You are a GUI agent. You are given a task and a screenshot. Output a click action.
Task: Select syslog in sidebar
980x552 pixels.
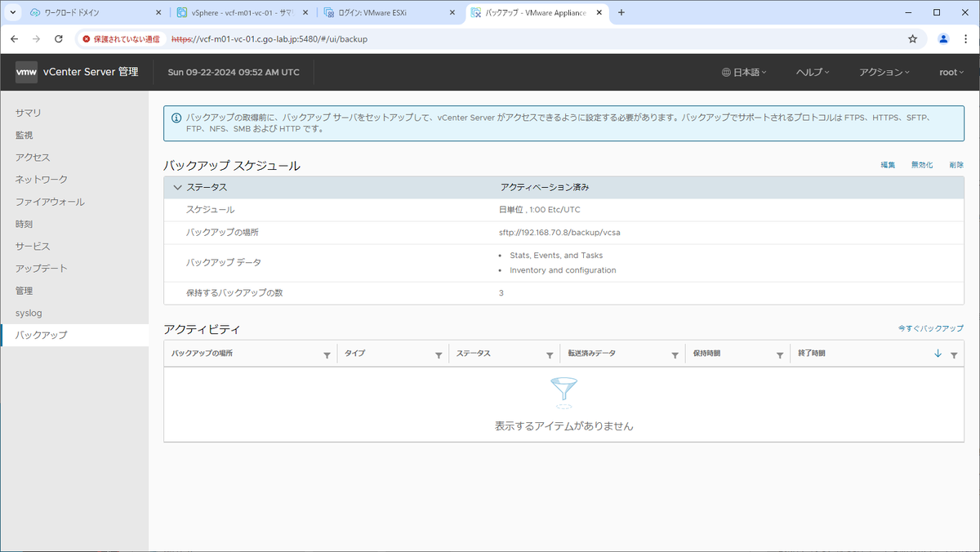coord(74,313)
